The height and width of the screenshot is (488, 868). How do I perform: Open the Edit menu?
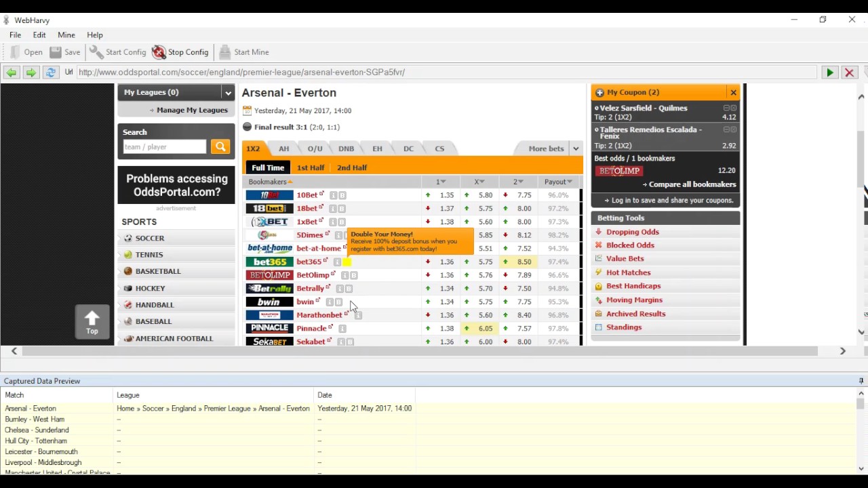point(39,35)
